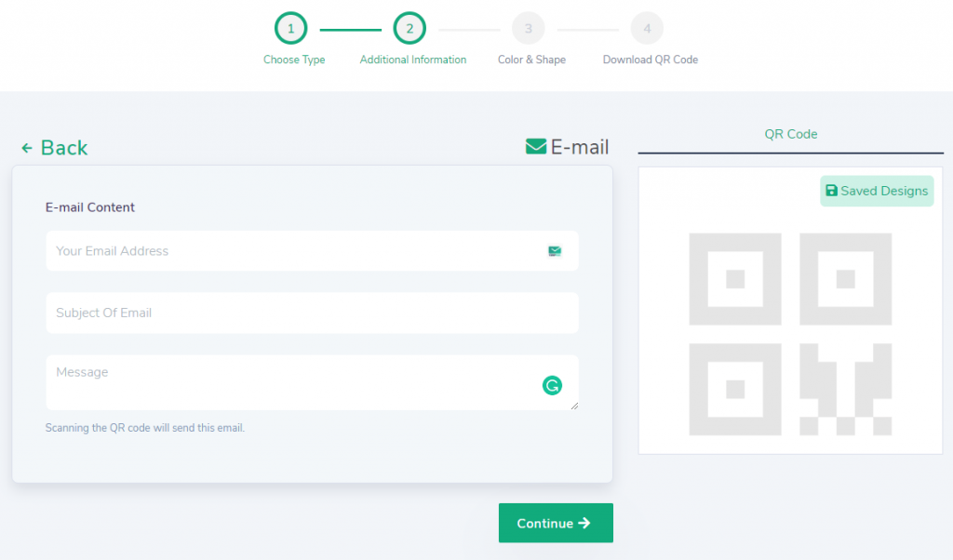Go back using the Back arrow icon
953x560 pixels.
click(x=27, y=148)
